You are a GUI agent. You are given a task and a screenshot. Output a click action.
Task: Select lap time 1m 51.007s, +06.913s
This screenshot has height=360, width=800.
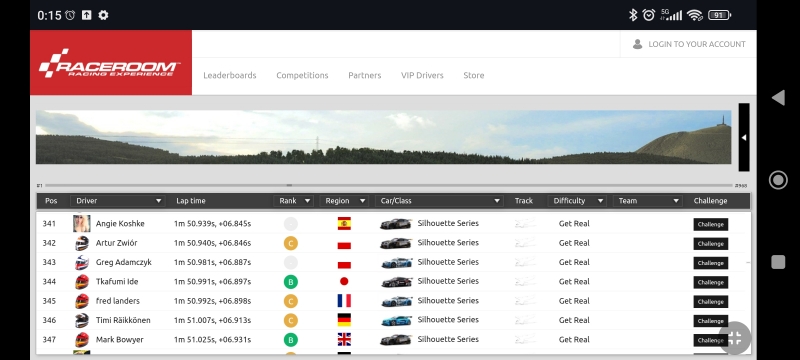click(212, 320)
